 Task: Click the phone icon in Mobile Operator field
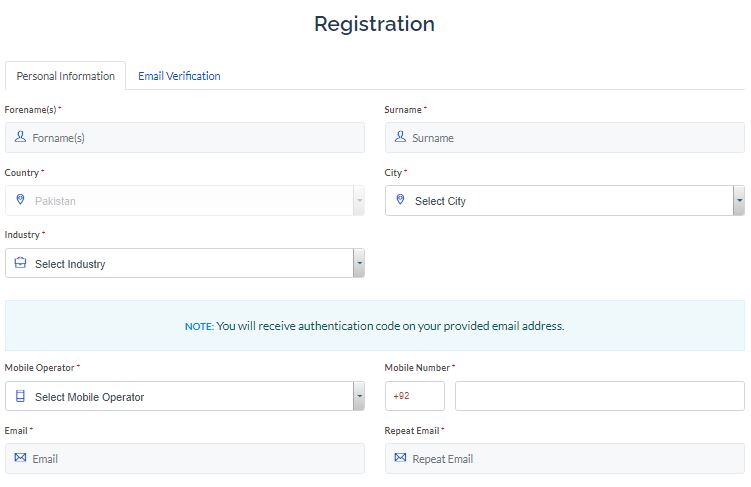(20, 396)
